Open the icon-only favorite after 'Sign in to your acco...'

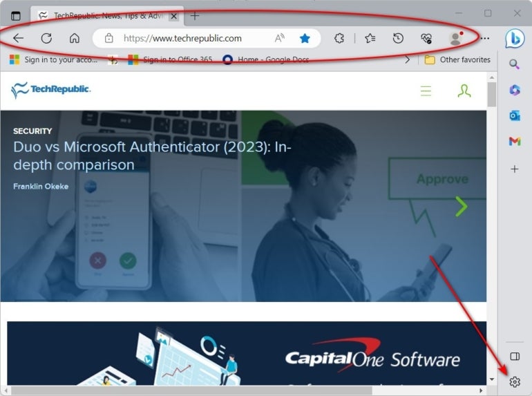[x=113, y=59]
